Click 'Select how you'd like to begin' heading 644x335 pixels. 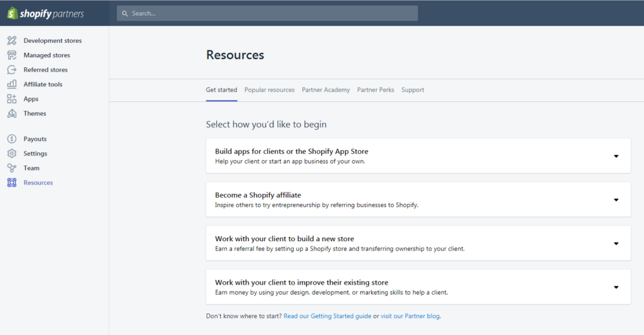[x=266, y=125]
